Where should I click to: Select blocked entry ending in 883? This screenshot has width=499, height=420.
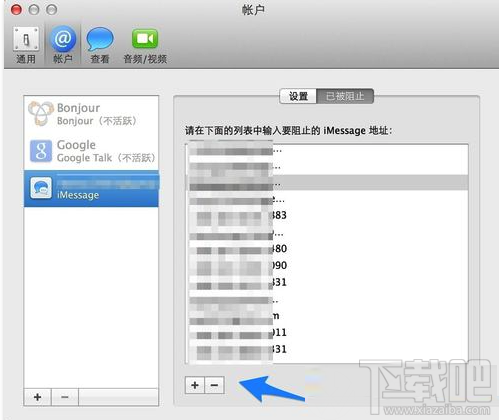[327, 215]
